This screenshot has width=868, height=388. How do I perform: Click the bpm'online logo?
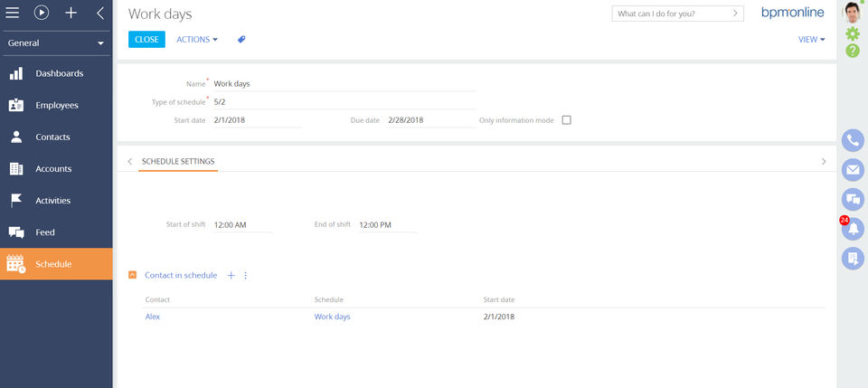point(793,13)
